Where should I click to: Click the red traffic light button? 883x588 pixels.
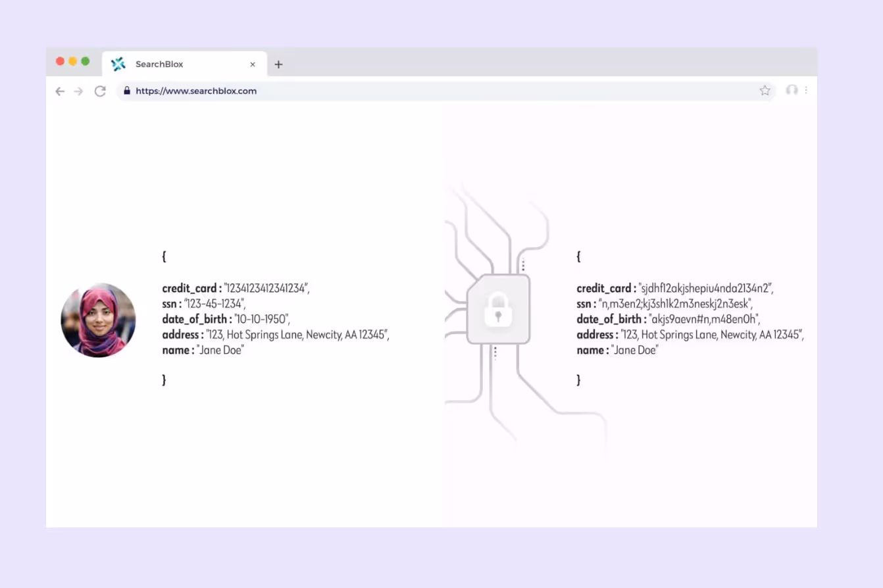60,61
